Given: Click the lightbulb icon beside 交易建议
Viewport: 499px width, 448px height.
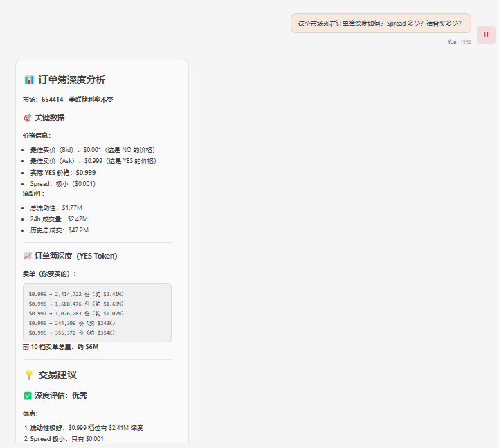Looking at the screenshot, I should (29, 375).
